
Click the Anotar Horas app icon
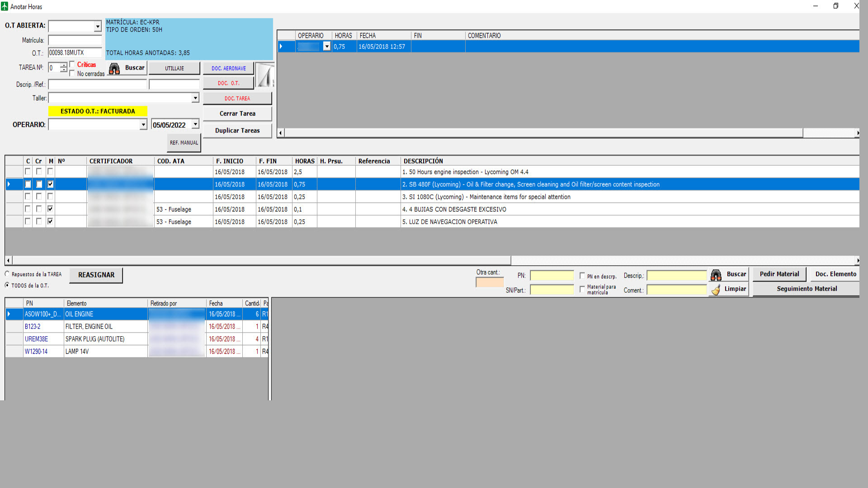pos(5,6)
